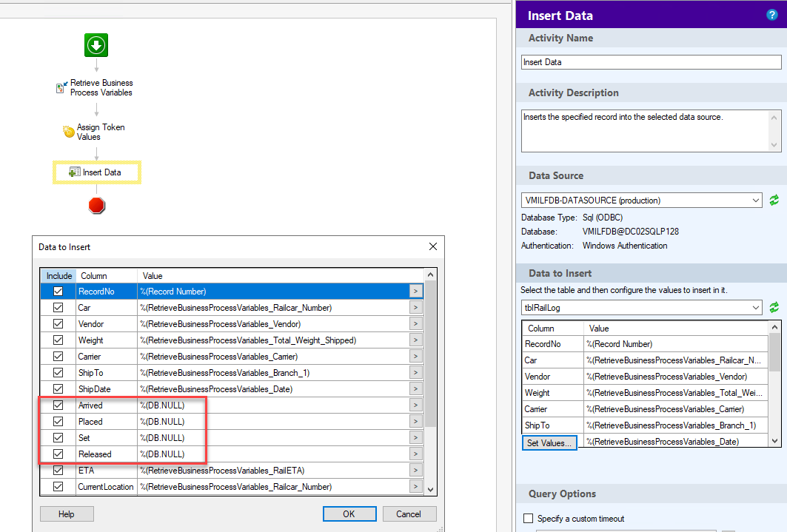787x532 pixels.
Task: Expand the tblRailLog table dropdown
Action: pos(754,307)
